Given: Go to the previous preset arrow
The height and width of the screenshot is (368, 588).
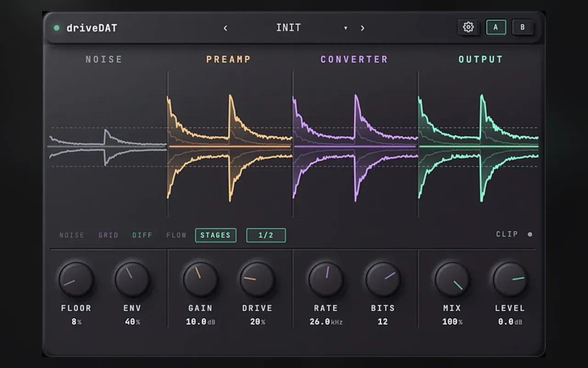Looking at the screenshot, I should (x=225, y=28).
